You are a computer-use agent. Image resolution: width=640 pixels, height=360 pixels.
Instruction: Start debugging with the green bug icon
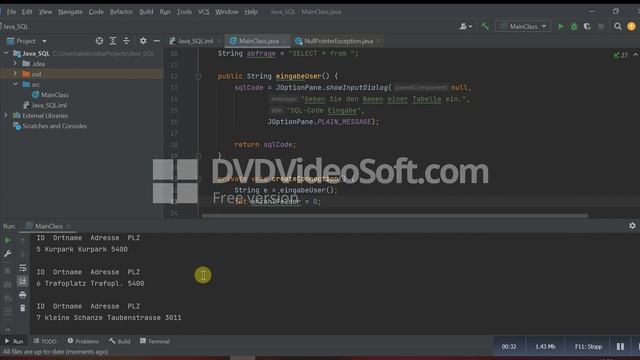[x=574, y=27]
